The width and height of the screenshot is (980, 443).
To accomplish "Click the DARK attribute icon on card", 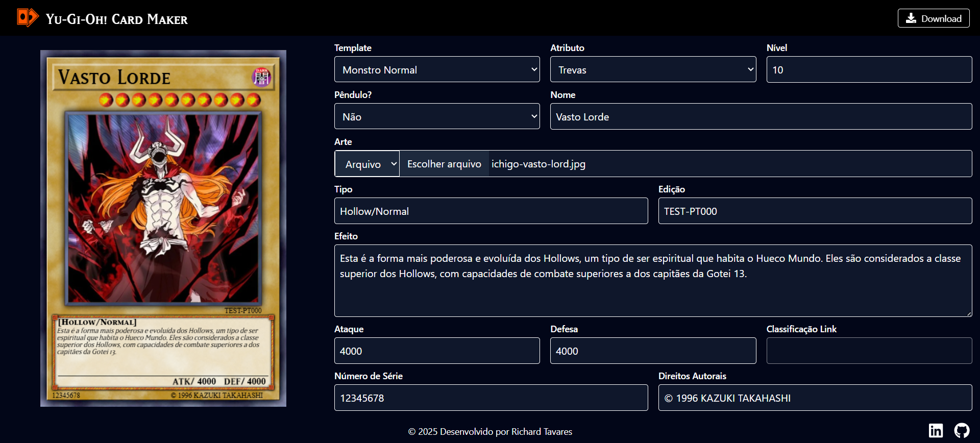I will [261, 77].
